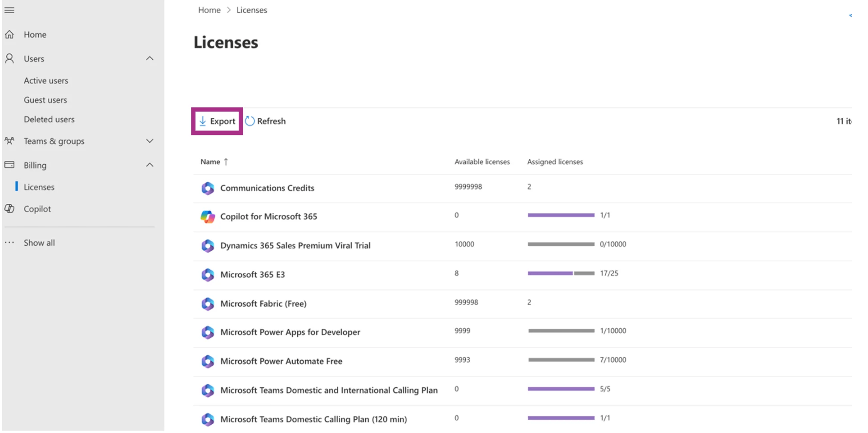Open the hamburger navigation menu icon
Image resolution: width=868 pixels, height=433 pixels.
pos(9,10)
